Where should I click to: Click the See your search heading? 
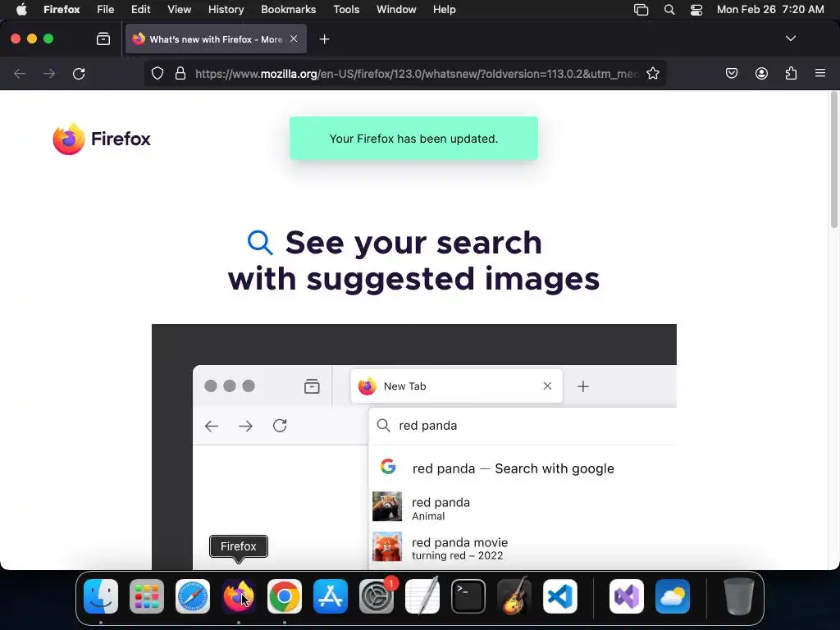tap(413, 260)
